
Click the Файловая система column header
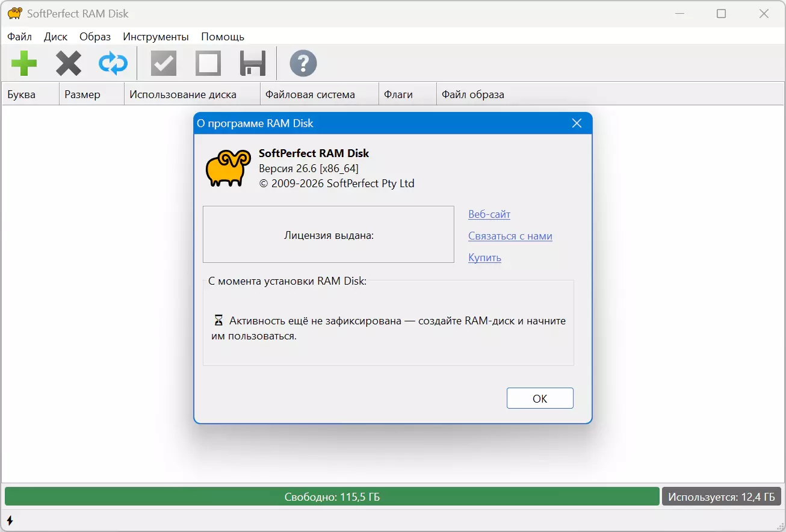coord(319,94)
